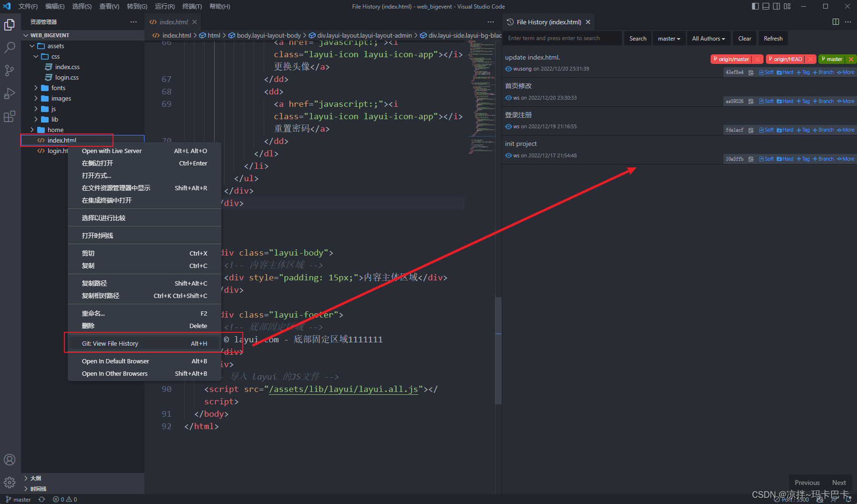Viewport: 857px width, 504px height.
Task: Hard reset to commit ae59526
Action: [x=785, y=101]
